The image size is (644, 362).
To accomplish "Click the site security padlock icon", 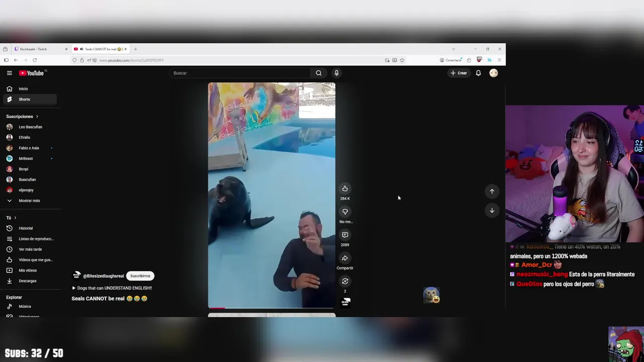I will click(x=82, y=60).
